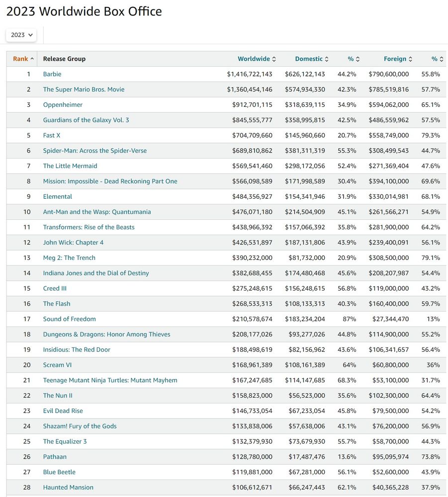Select Evil Dead Rise domestic percentage 45.8%
The width and height of the screenshot is (448, 497).
pos(347,411)
